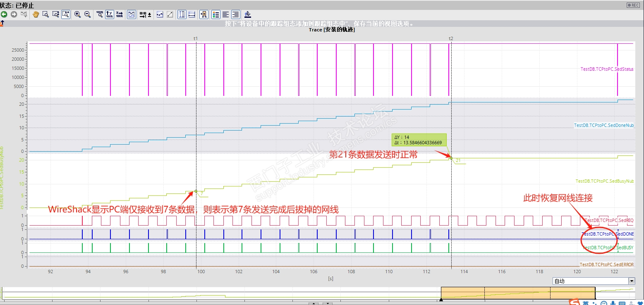644x305 pixels.
Task: Click the black triangle handle in the overview
Action: pos(441,300)
